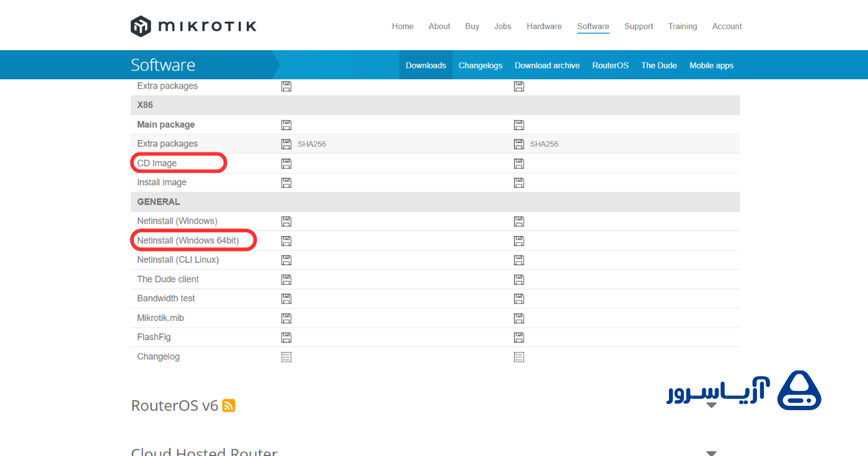Image resolution: width=868 pixels, height=456 pixels.
Task: Click the The Dude client label
Action: (x=168, y=279)
